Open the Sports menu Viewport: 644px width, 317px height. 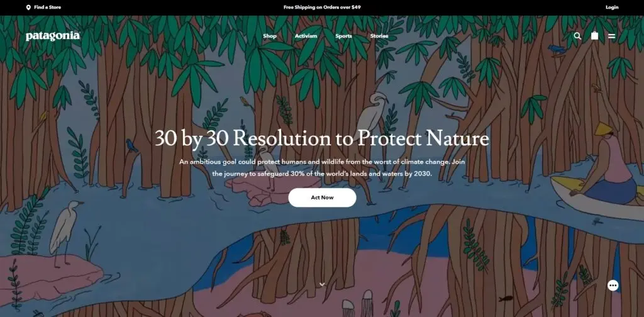(343, 36)
